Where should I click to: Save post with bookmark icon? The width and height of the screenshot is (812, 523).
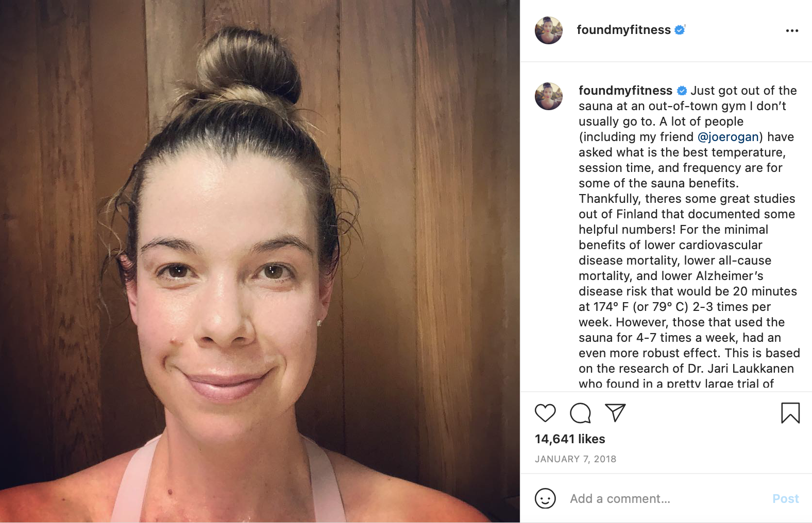tap(790, 413)
